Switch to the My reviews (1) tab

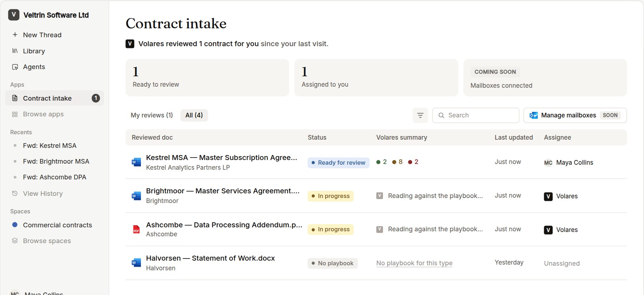point(152,115)
